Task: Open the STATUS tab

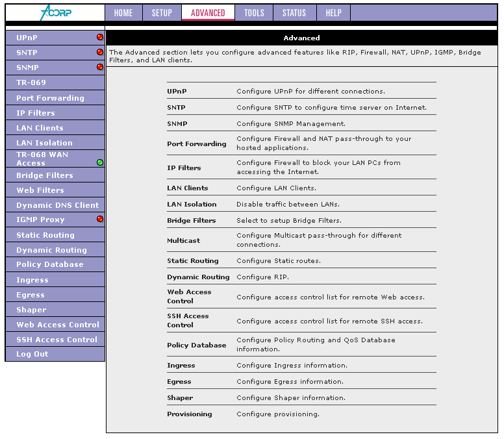Action: pos(294,13)
